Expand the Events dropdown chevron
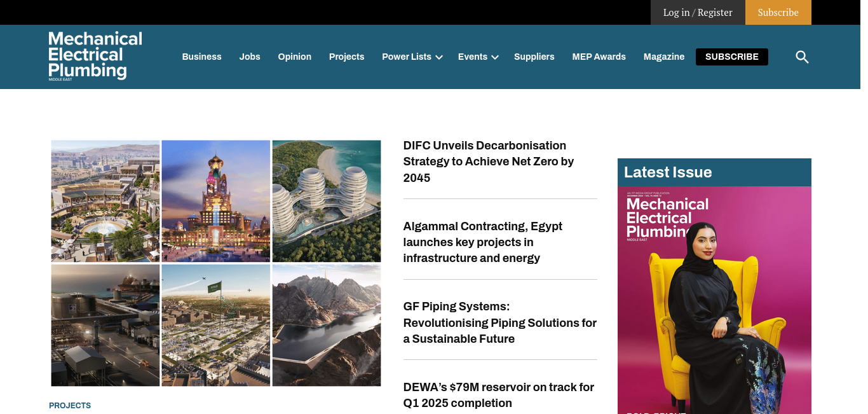The height and width of the screenshot is (414, 868). [495, 57]
